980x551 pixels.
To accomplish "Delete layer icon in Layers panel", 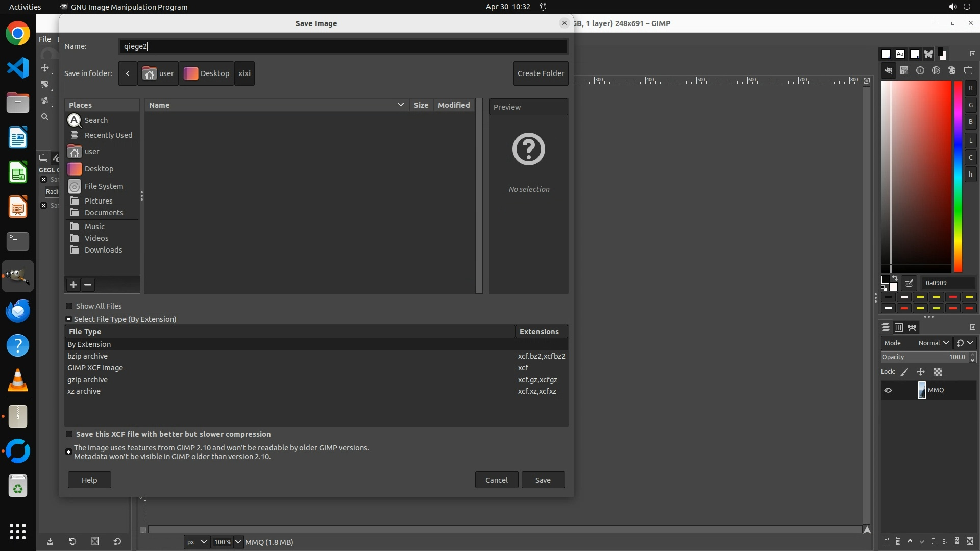I will coord(970,542).
